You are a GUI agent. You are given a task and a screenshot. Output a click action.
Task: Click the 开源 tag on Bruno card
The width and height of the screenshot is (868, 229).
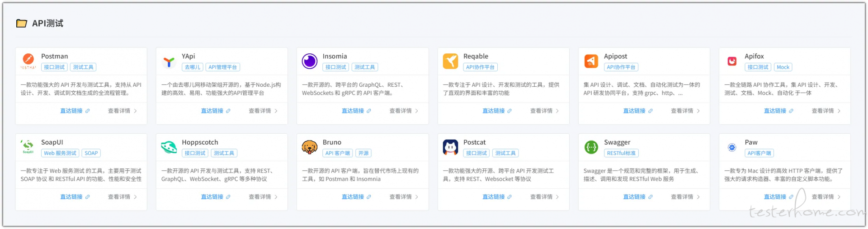[363, 153]
